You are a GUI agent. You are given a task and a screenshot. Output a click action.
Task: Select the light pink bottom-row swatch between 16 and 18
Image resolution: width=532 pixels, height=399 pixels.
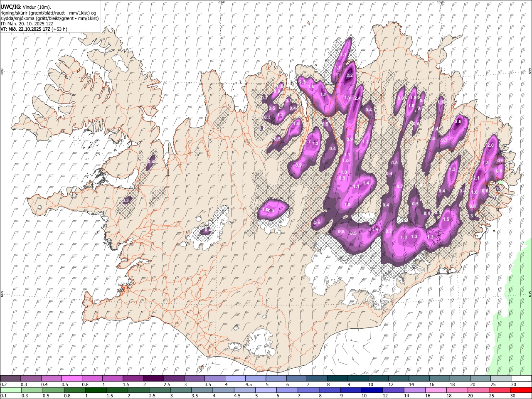tap(436, 390)
